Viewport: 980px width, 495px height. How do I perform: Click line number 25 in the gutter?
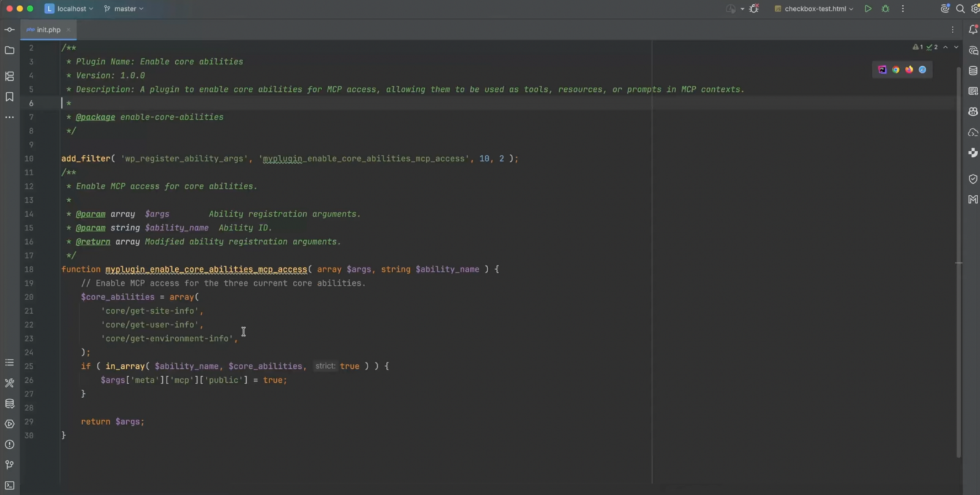pyautogui.click(x=29, y=366)
